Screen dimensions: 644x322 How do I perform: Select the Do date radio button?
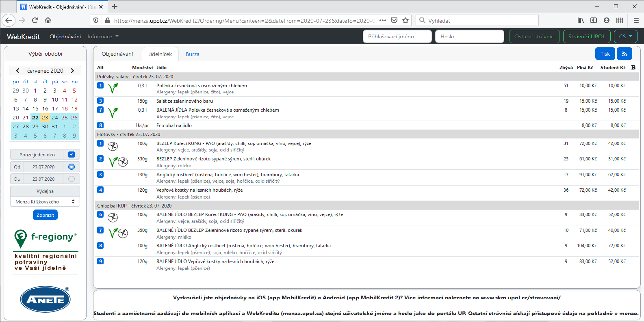(72, 179)
